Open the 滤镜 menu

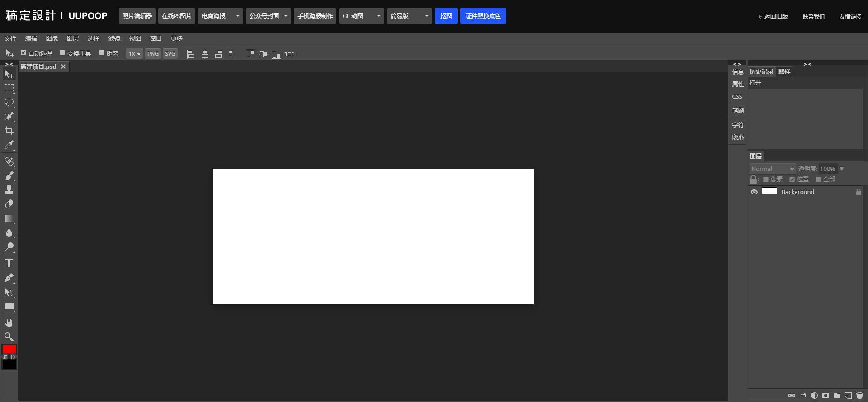(x=114, y=38)
